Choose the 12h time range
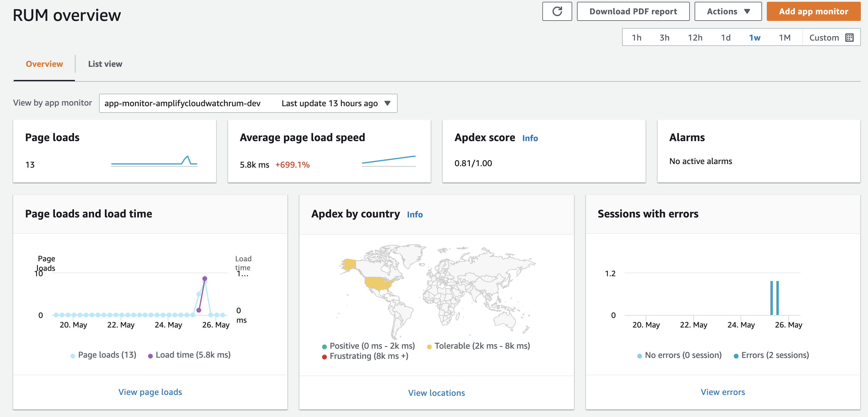 [x=695, y=37]
